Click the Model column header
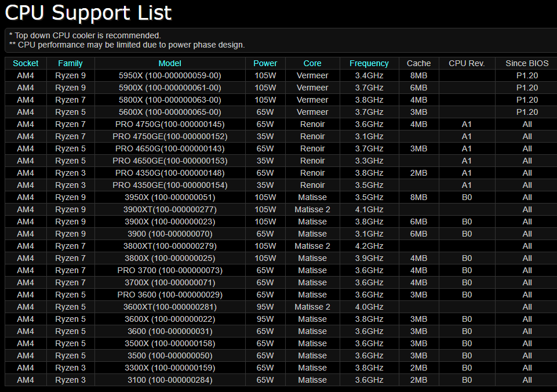This screenshot has height=392, width=557. point(170,63)
